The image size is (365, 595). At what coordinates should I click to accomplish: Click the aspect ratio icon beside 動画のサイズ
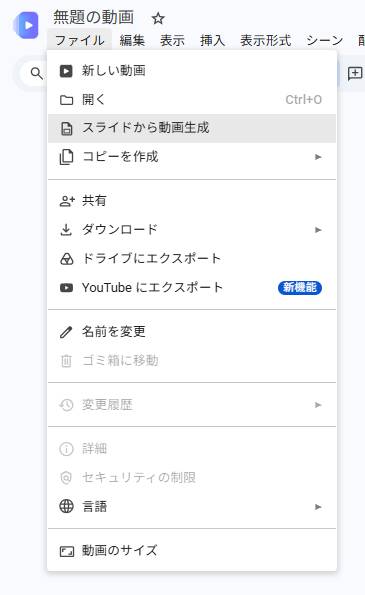67,551
